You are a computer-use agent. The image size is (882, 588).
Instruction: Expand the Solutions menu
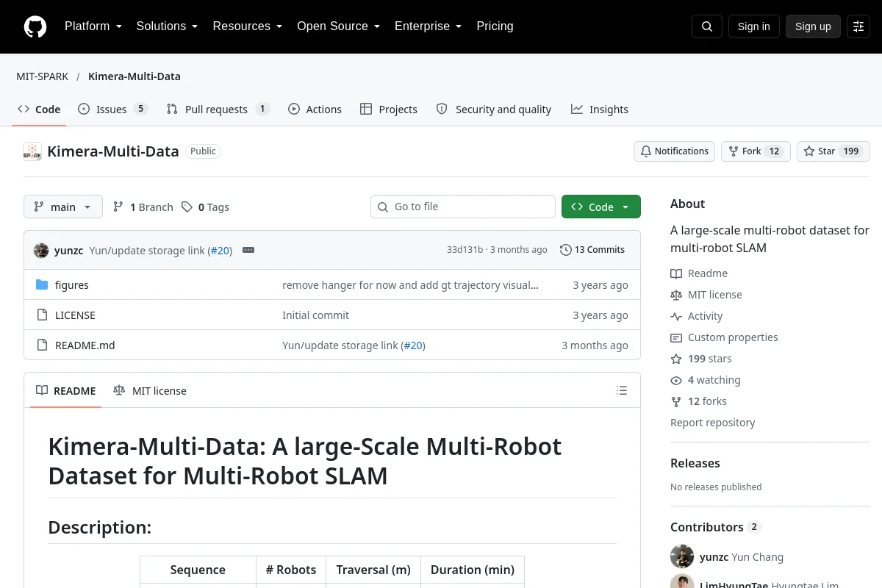(167, 26)
